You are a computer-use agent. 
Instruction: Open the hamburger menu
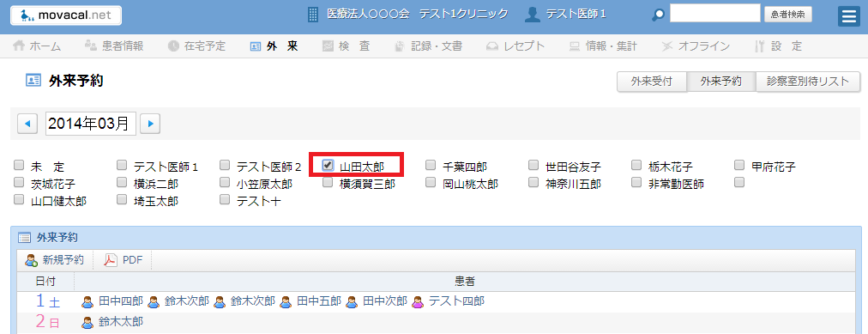[x=848, y=16]
